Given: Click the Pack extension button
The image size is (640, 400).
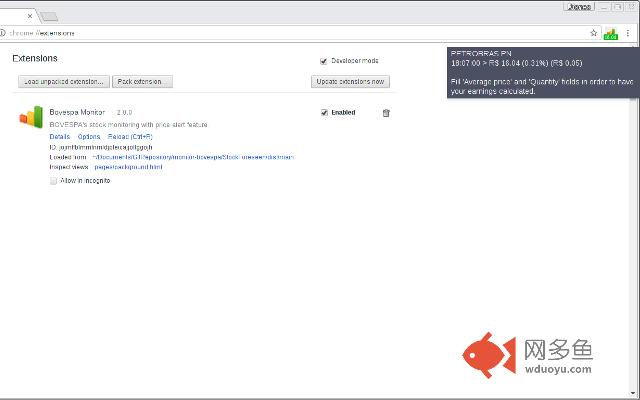Looking at the screenshot, I should tap(142, 82).
